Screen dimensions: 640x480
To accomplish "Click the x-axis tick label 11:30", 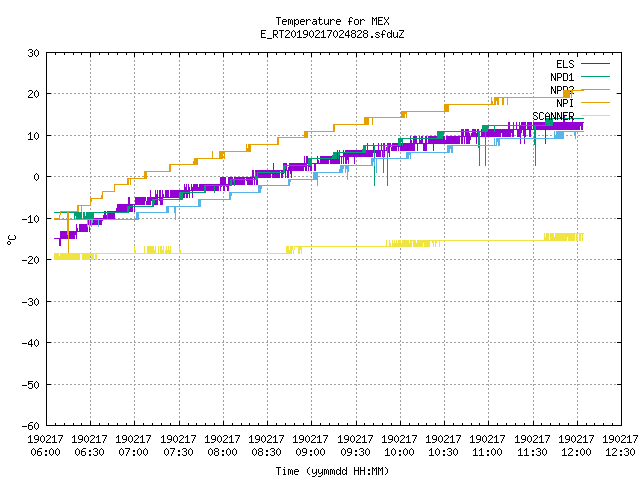I will pyautogui.click(x=533, y=452).
